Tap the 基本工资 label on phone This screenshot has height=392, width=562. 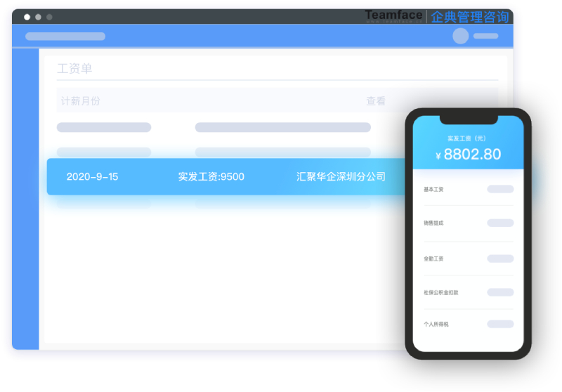433,190
